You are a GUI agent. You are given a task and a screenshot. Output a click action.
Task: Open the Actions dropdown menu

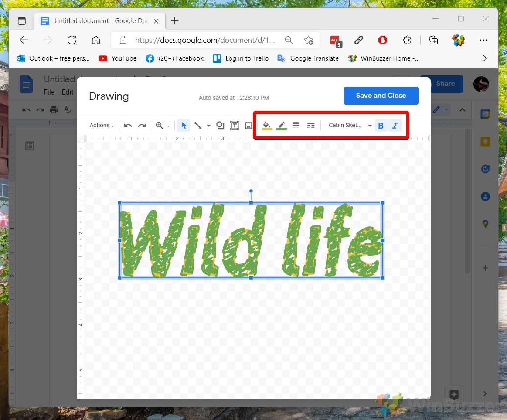click(x=102, y=126)
